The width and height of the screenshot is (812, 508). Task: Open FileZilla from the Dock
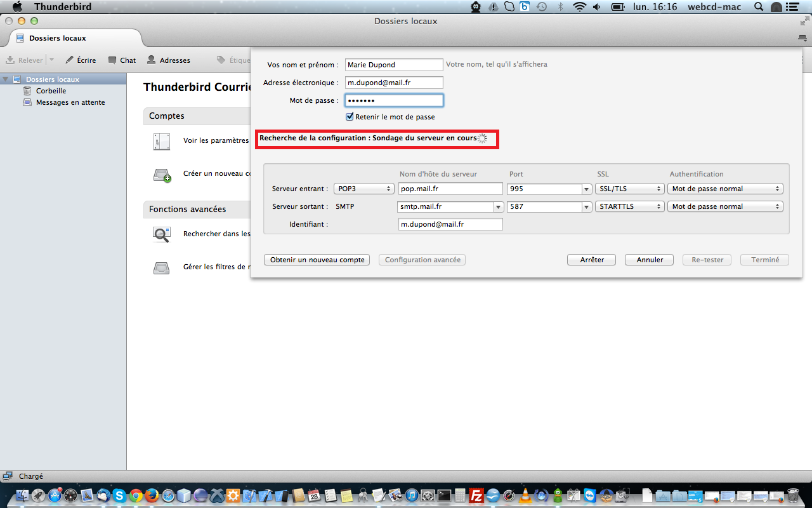[x=476, y=495]
